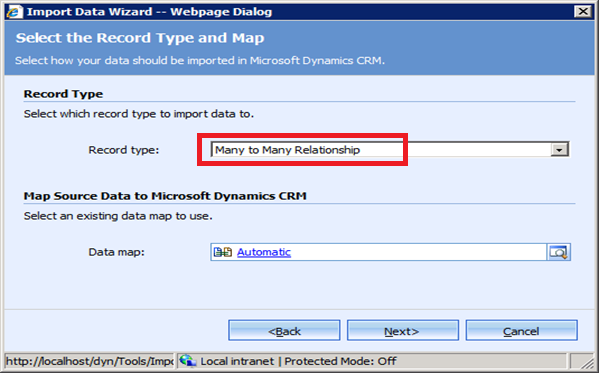Click the data map icon beside Automatic
The image size is (599, 373).
[223, 252]
